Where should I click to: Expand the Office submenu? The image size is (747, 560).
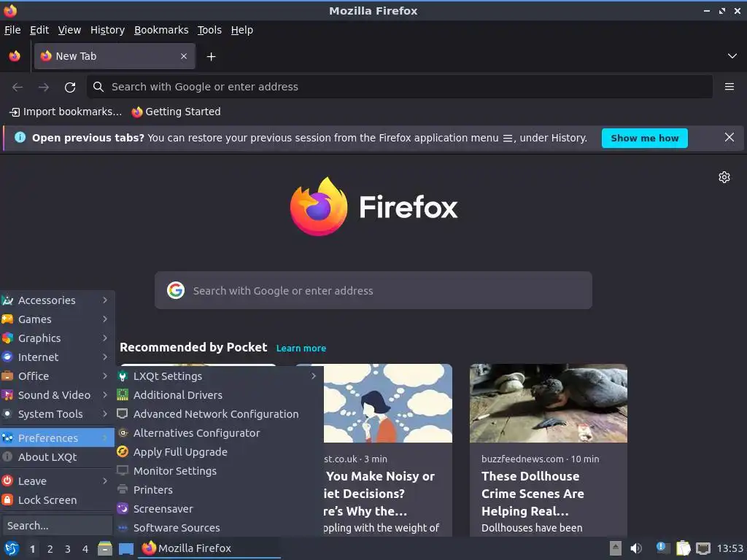coord(57,376)
